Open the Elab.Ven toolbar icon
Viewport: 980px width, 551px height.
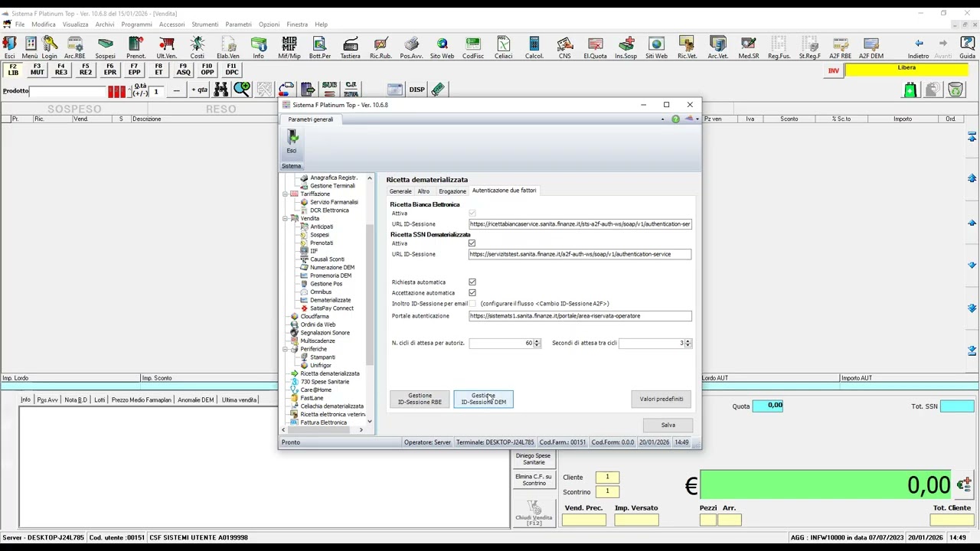(228, 47)
